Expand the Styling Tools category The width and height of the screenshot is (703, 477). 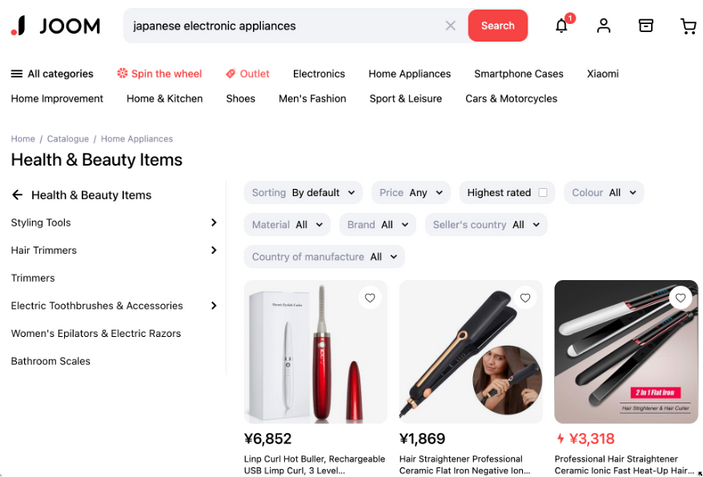pos(114,222)
